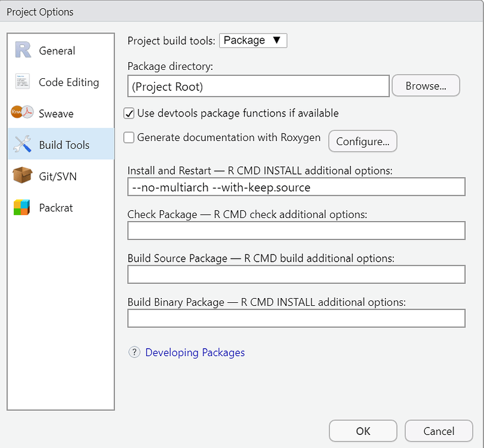
Task: Open the General settings section
Action: tap(61, 50)
